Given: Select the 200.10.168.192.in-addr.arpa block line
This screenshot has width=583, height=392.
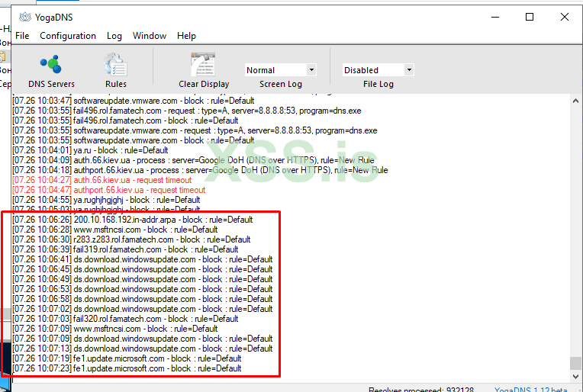Looking at the screenshot, I should [x=132, y=220].
